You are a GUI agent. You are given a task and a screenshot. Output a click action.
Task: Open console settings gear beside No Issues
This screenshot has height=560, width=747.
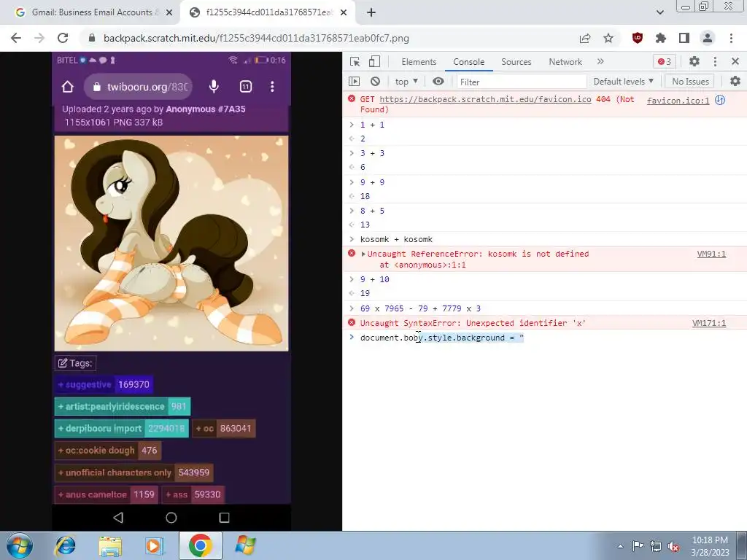(x=735, y=82)
